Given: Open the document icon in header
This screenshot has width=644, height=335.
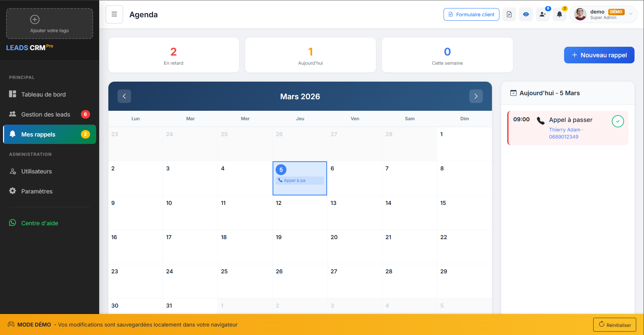Looking at the screenshot, I should click(509, 14).
